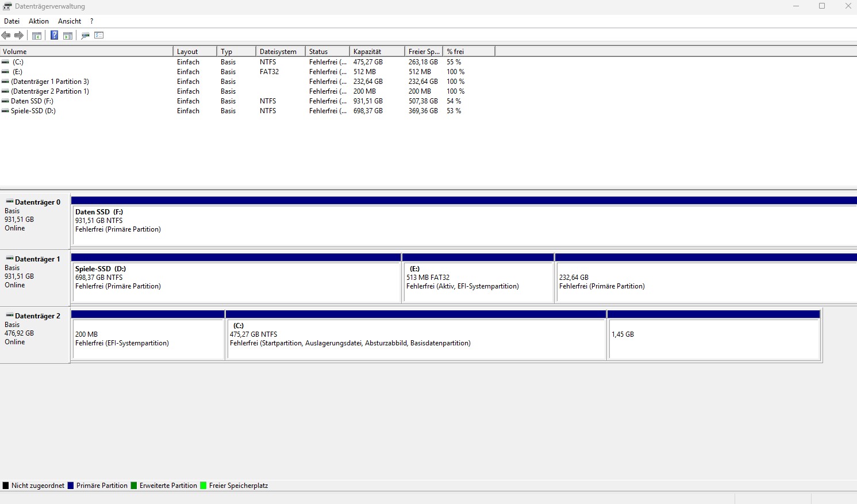Click the disk with magnifier toolbar icon
Image resolution: width=857 pixels, height=504 pixels.
click(86, 36)
